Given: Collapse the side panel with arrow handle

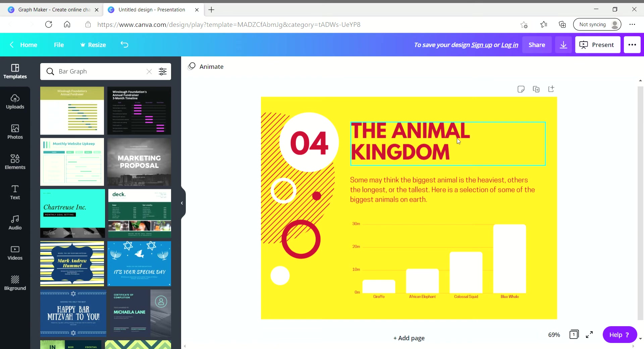Looking at the screenshot, I should pos(182,203).
